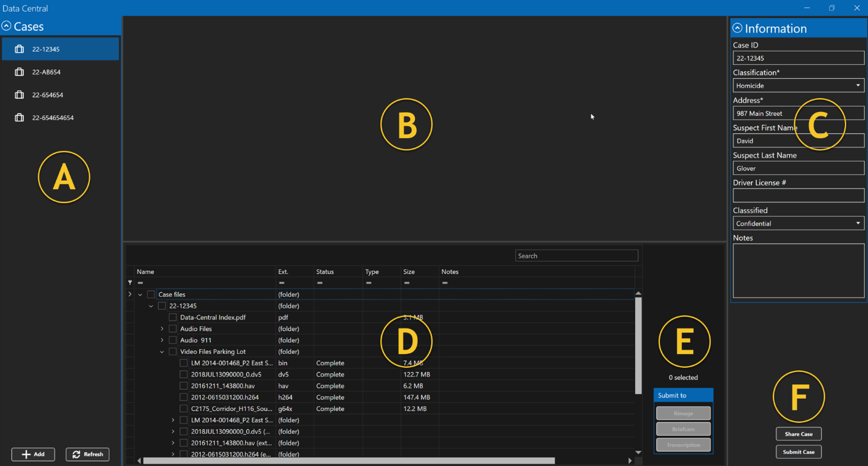
Task: Expand the Audio Files folder
Action: tap(162, 329)
